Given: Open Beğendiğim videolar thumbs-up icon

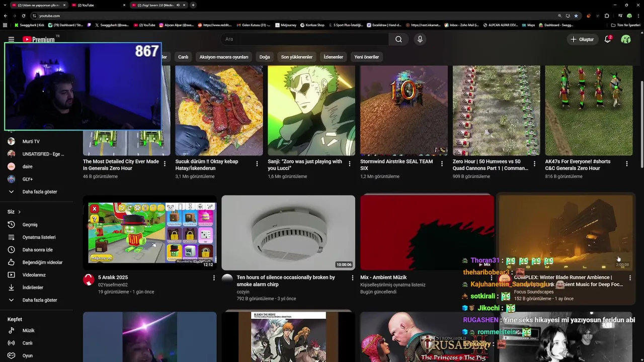Looking at the screenshot, I should click(11, 262).
